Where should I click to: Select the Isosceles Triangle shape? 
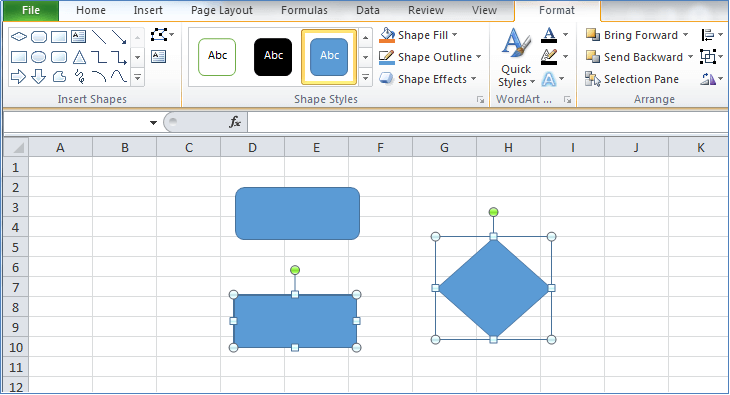pyautogui.click(x=79, y=57)
